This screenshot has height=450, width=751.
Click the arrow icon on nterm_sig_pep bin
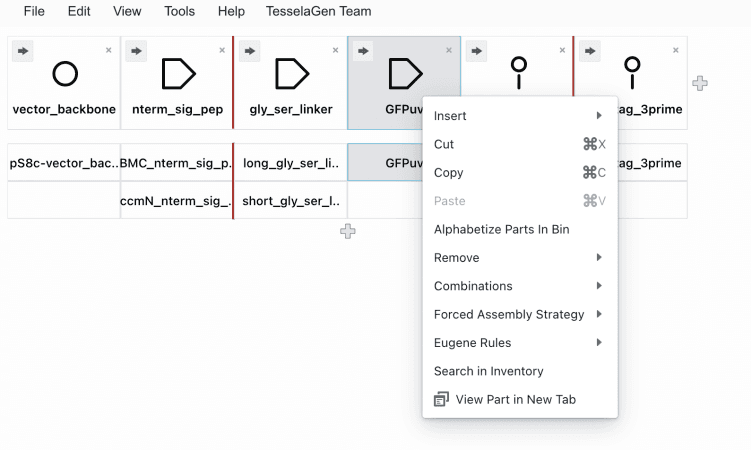pyautogui.click(x=136, y=51)
